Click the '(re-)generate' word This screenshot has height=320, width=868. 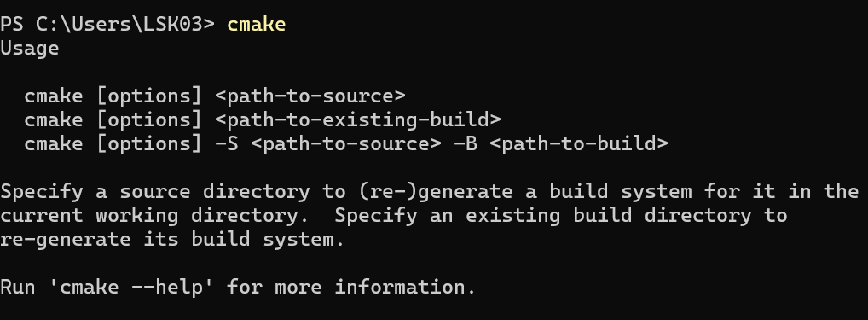[436, 192]
